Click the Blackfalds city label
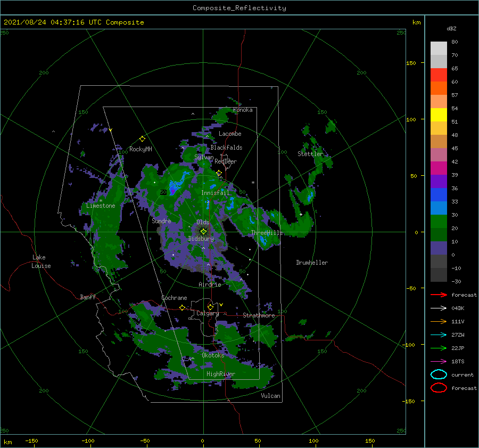479x448 pixels. (226, 148)
